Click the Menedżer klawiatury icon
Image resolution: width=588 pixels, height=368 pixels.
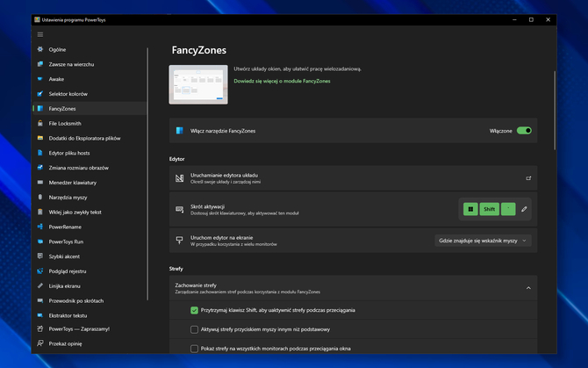tap(40, 183)
